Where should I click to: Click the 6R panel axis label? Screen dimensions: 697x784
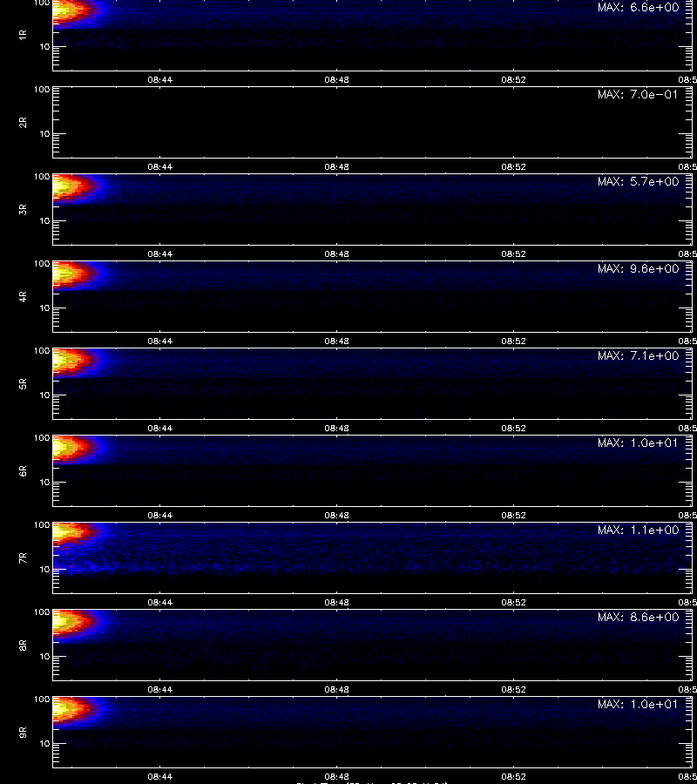(x=23, y=471)
